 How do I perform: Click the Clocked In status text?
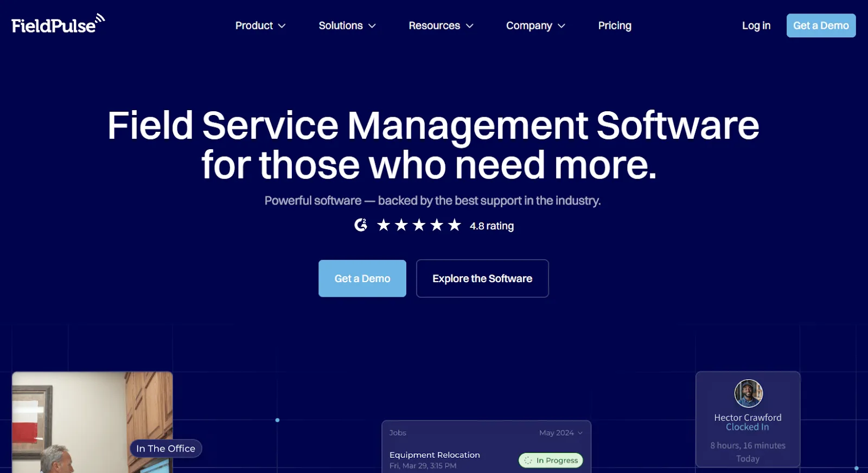coord(748,427)
